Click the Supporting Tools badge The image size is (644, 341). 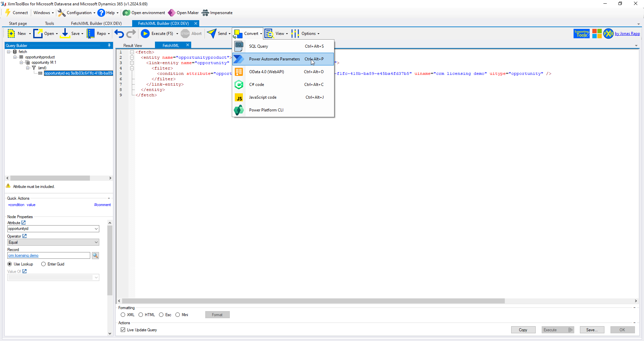click(582, 34)
